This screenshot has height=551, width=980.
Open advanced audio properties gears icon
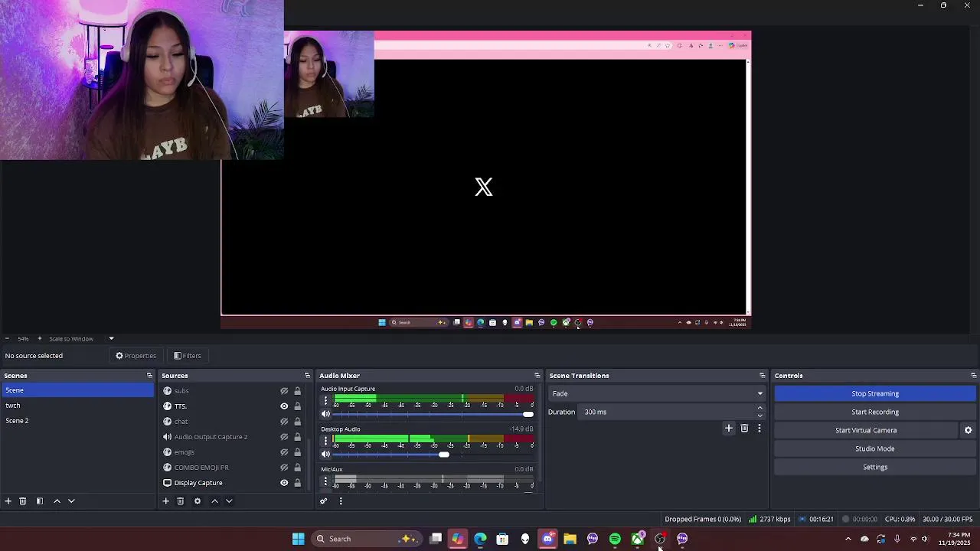click(x=324, y=501)
